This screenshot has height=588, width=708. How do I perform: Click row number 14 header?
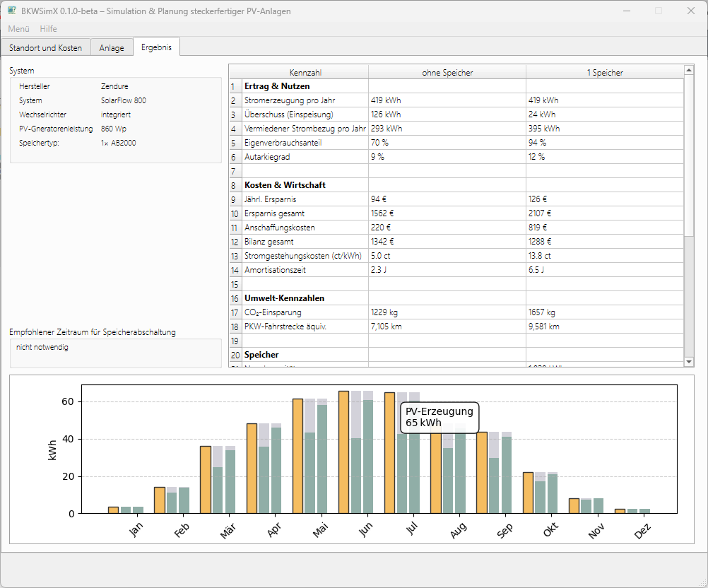[235, 270]
